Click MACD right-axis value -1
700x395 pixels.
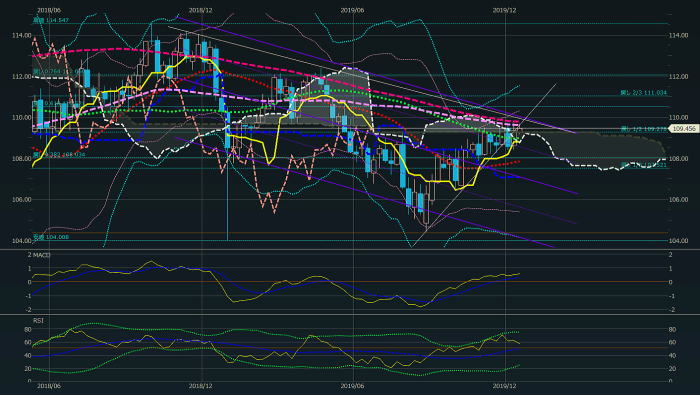[671, 296]
